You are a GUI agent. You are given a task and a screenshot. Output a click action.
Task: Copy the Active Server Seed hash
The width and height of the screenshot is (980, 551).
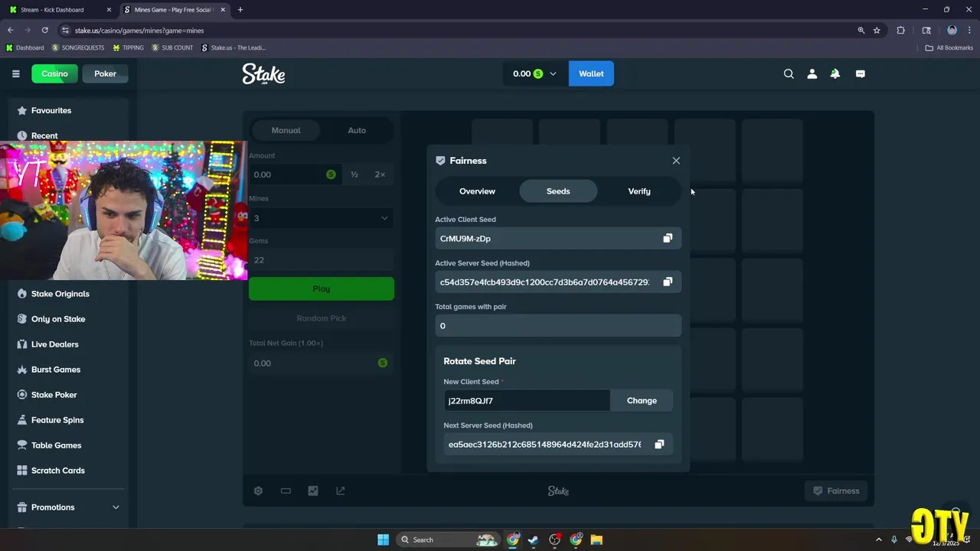[x=668, y=282]
